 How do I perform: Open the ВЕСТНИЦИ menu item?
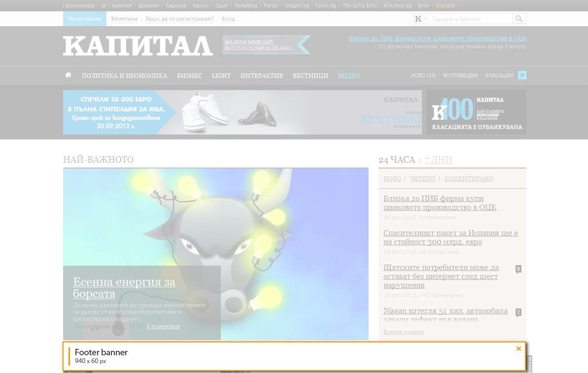(311, 75)
